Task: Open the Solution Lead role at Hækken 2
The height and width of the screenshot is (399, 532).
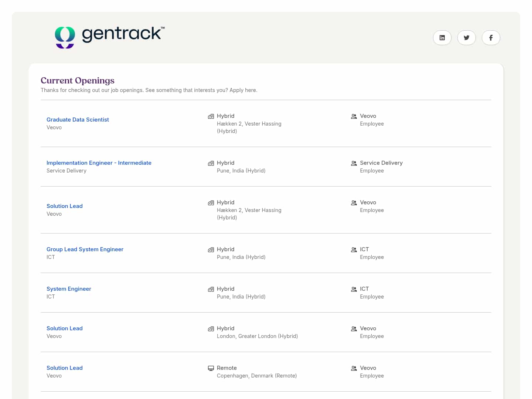Action: coord(64,206)
